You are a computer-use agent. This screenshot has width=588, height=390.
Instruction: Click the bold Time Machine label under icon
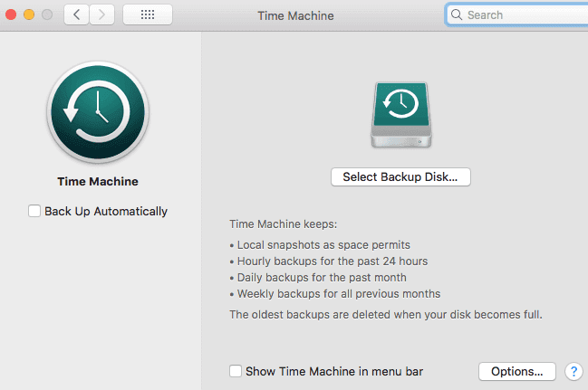pos(98,181)
